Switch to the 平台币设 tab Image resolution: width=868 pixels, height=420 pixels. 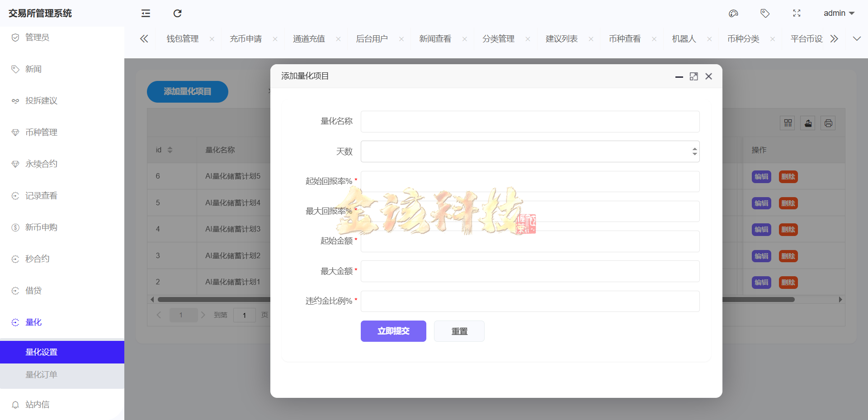(807, 39)
